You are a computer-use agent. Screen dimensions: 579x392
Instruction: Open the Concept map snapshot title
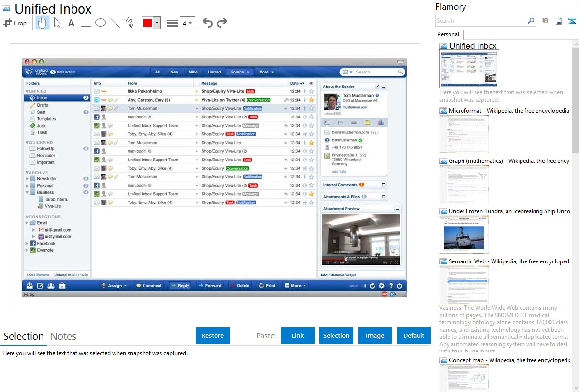pos(509,360)
